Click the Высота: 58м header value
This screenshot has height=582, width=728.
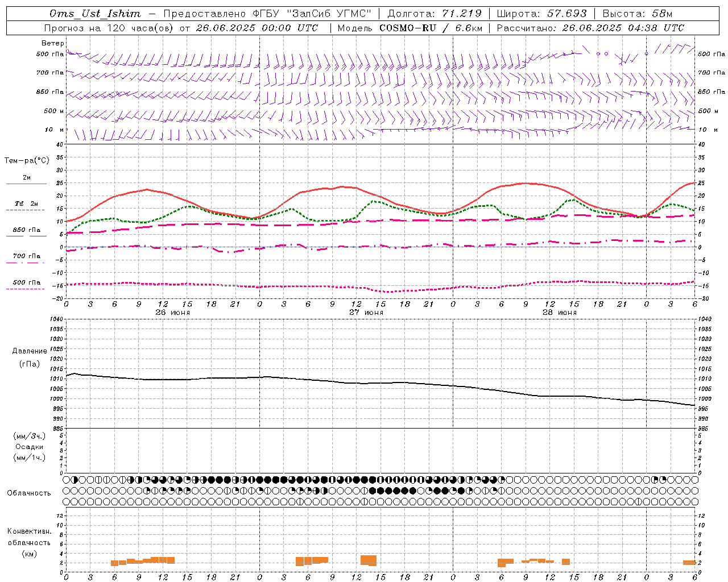point(637,14)
